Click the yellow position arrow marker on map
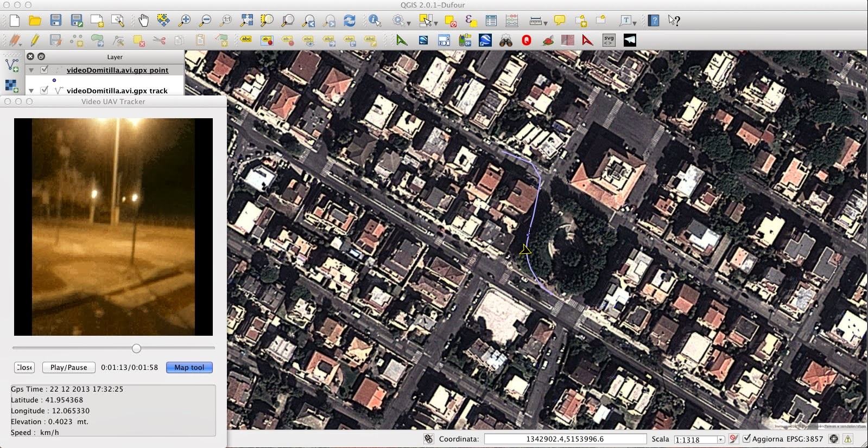 [x=525, y=249]
